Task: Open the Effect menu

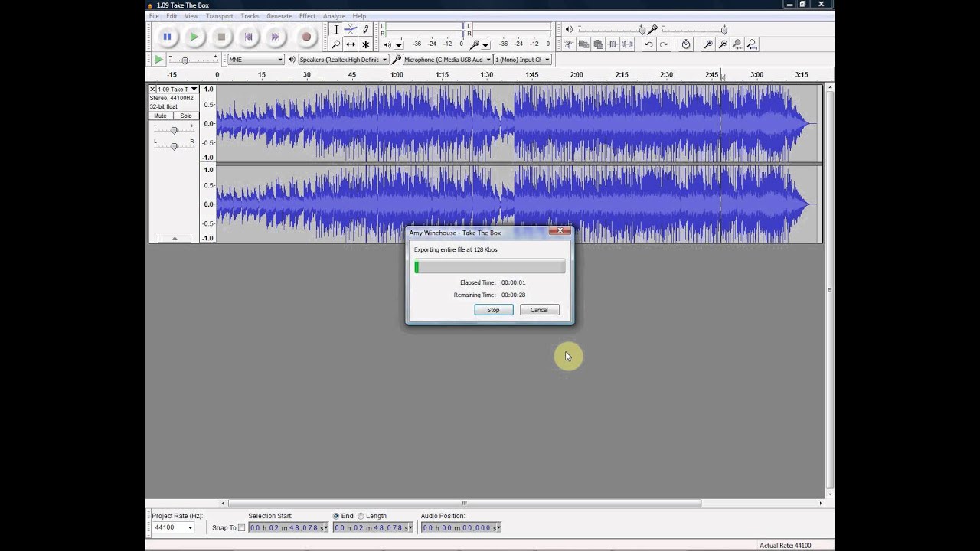Action: pos(307,16)
